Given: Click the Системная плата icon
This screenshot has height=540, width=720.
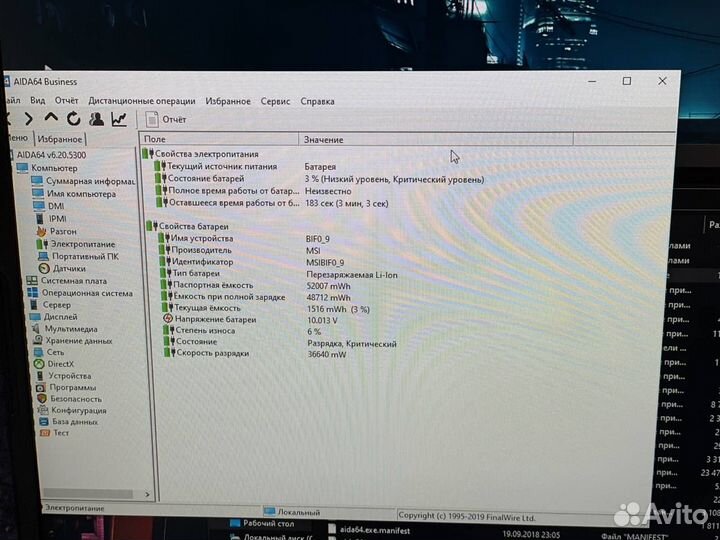Looking at the screenshot, I should tap(32, 281).
